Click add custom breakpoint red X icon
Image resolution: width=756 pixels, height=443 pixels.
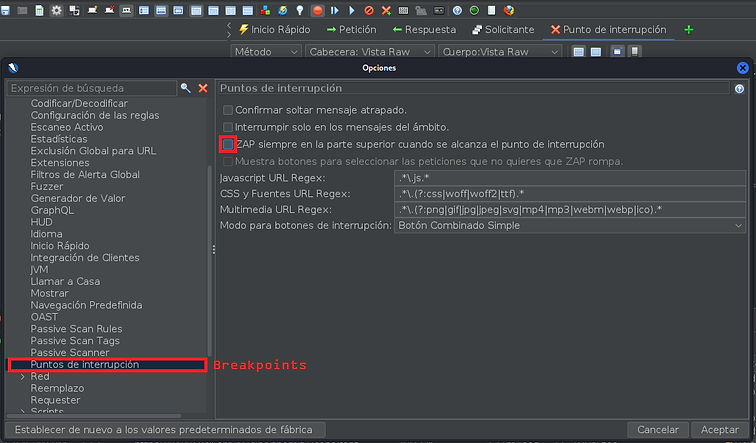386,10
